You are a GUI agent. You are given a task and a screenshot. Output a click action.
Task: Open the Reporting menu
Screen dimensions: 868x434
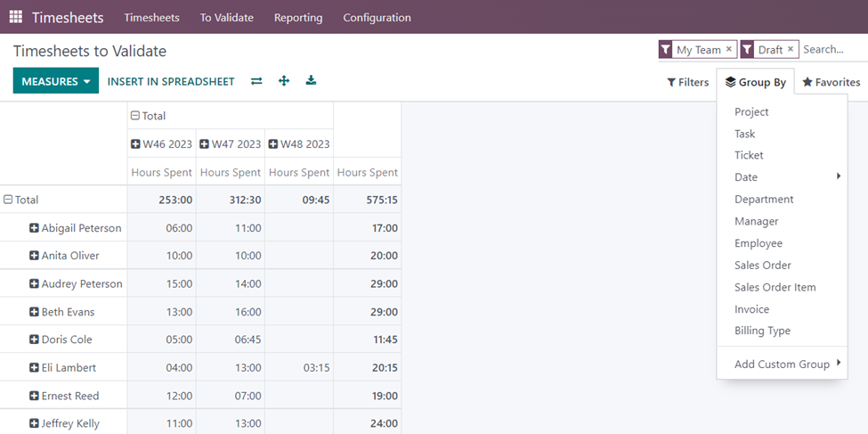297,17
